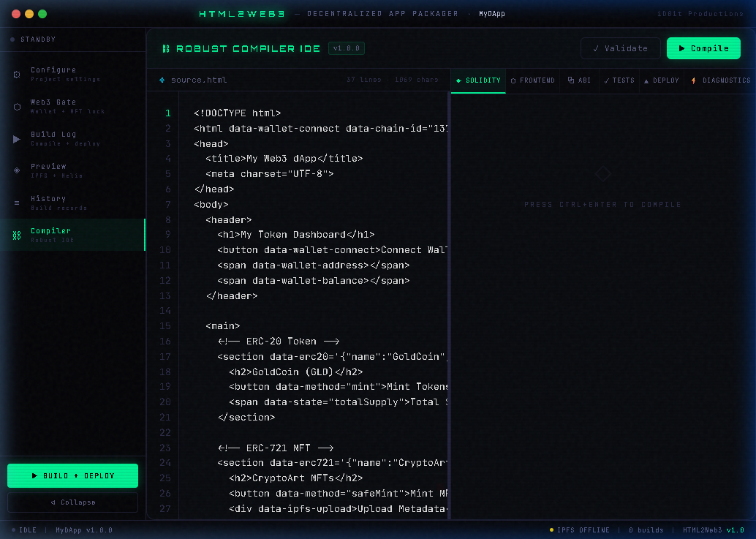The image size is (756, 539).
Task: Click the Compiler sidebar icon
Action: (x=17, y=235)
